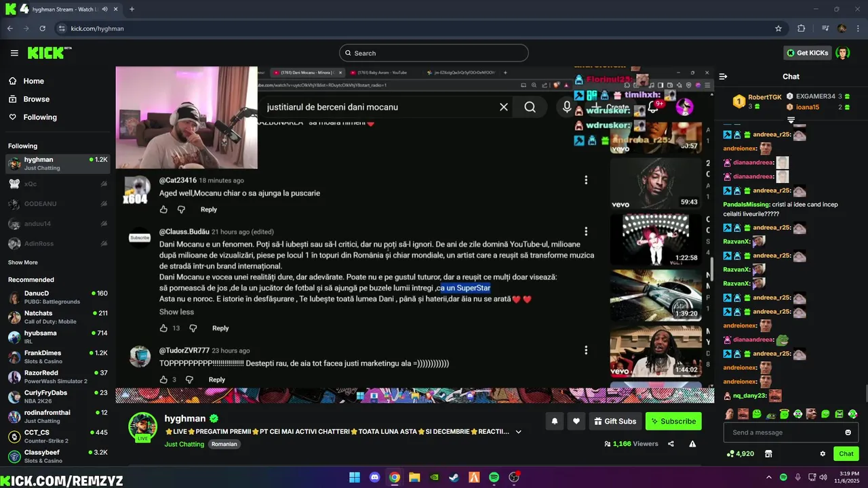Click the Romanian language tag
The width and height of the screenshot is (868, 488).
[x=224, y=444]
